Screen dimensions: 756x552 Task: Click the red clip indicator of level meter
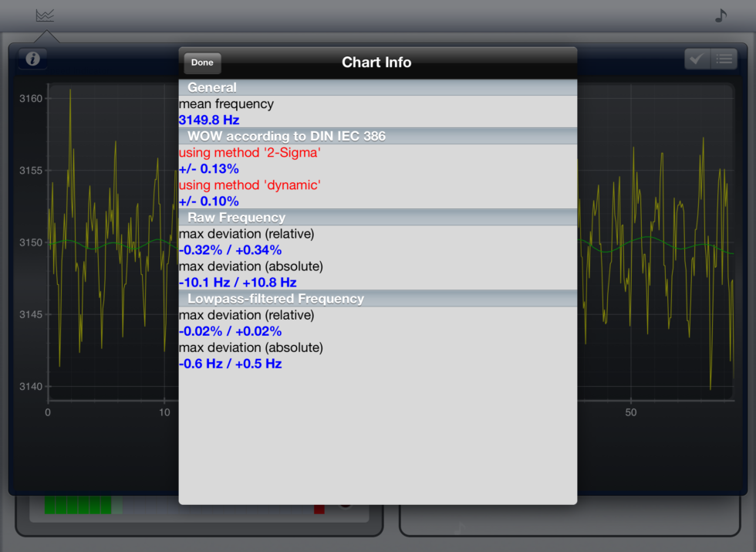pos(319,509)
